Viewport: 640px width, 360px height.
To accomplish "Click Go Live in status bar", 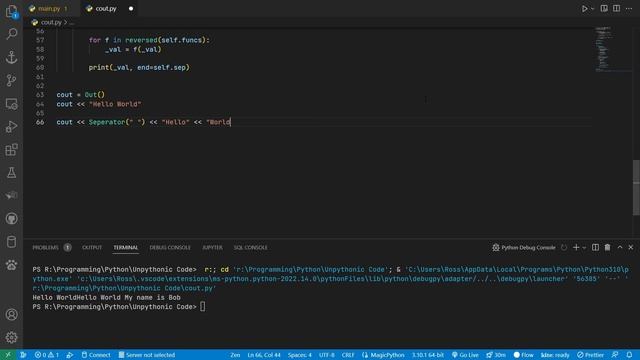I will [x=465, y=355].
